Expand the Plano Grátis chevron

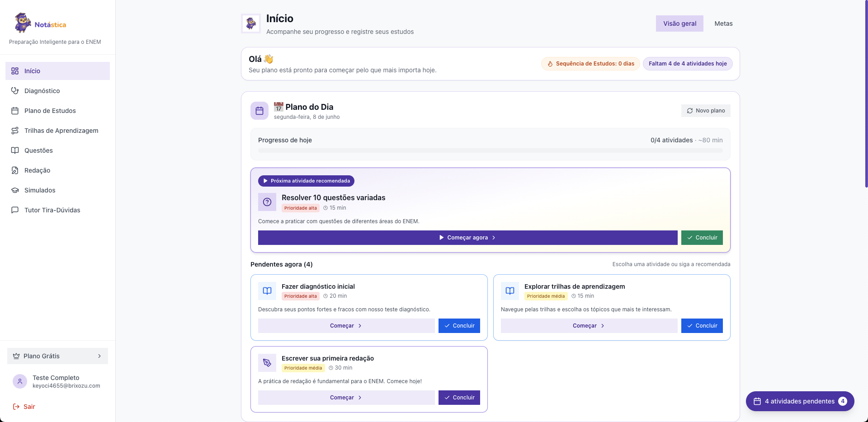pyautogui.click(x=99, y=356)
